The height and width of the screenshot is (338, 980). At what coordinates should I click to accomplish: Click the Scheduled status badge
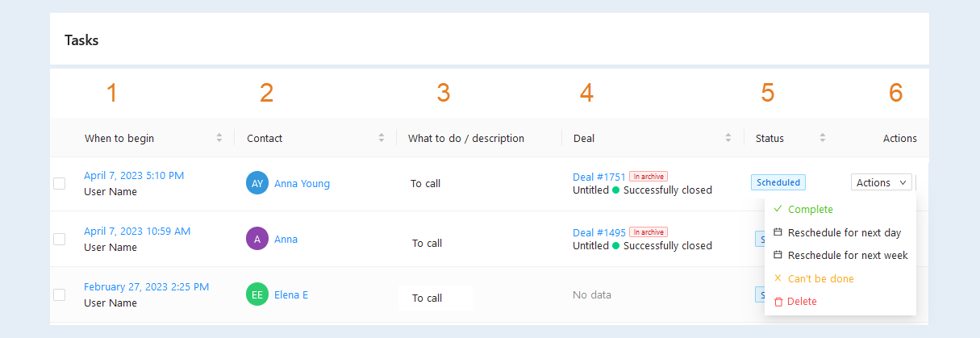pyautogui.click(x=778, y=182)
